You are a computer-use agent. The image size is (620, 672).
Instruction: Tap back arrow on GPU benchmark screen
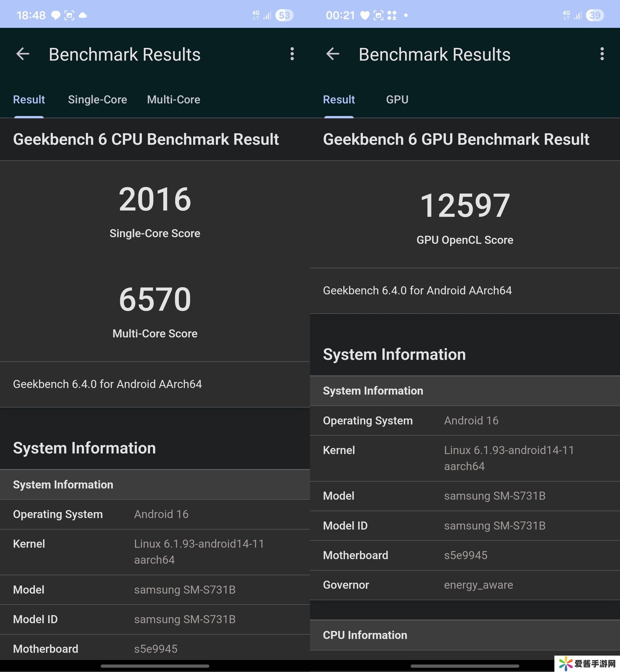tap(333, 54)
